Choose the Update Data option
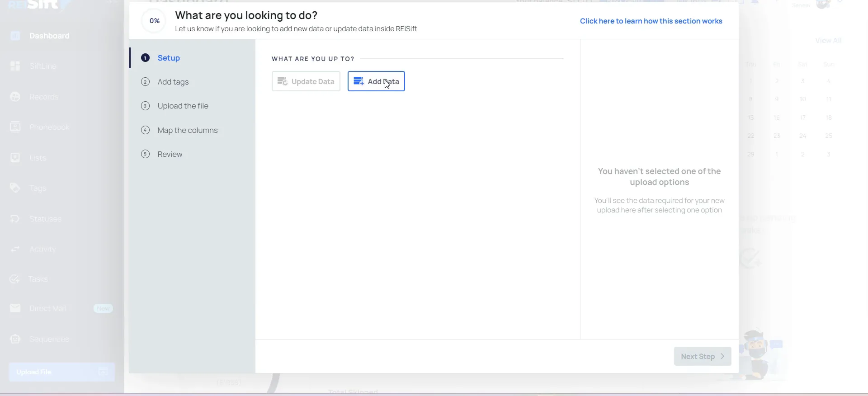868x396 pixels. (306, 81)
